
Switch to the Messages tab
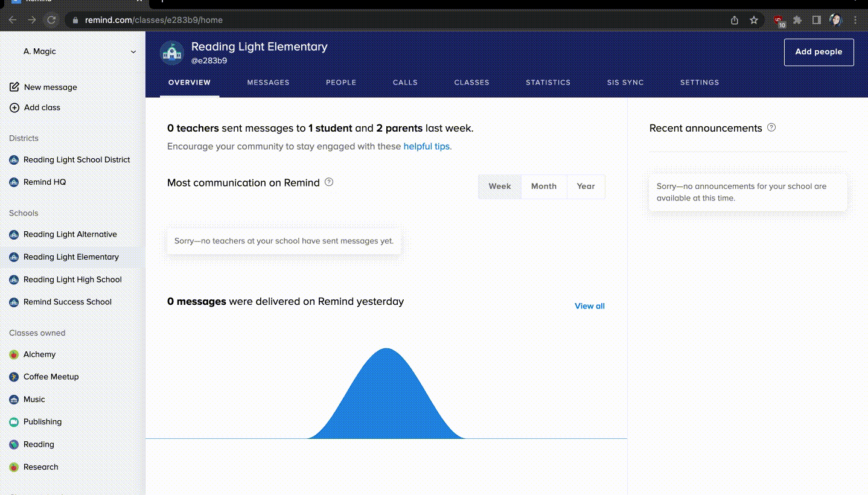point(268,83)
